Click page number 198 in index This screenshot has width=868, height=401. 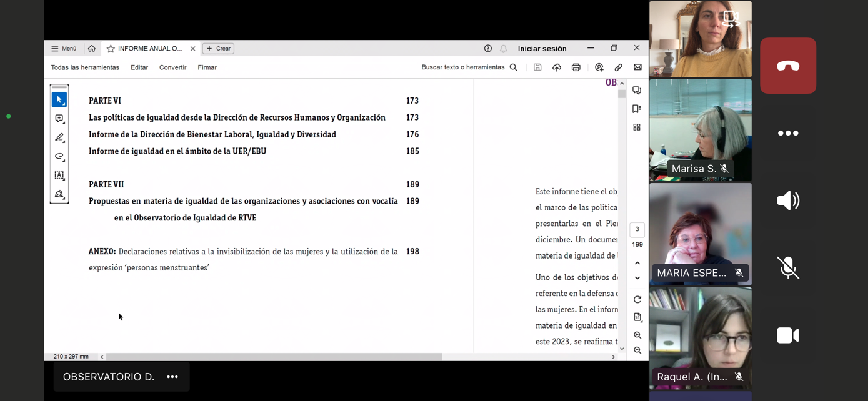412,251
